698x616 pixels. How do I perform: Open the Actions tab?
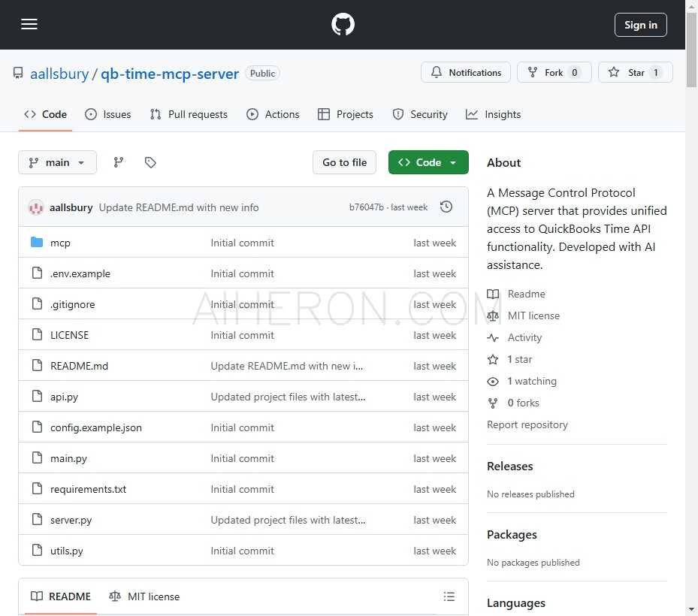click(x=273, y=114)
